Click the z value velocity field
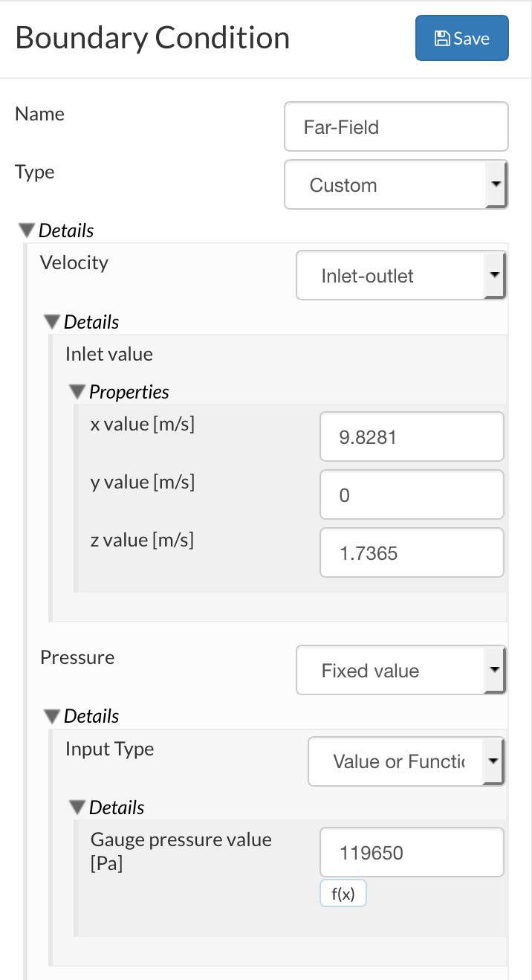 click(412, 553)
